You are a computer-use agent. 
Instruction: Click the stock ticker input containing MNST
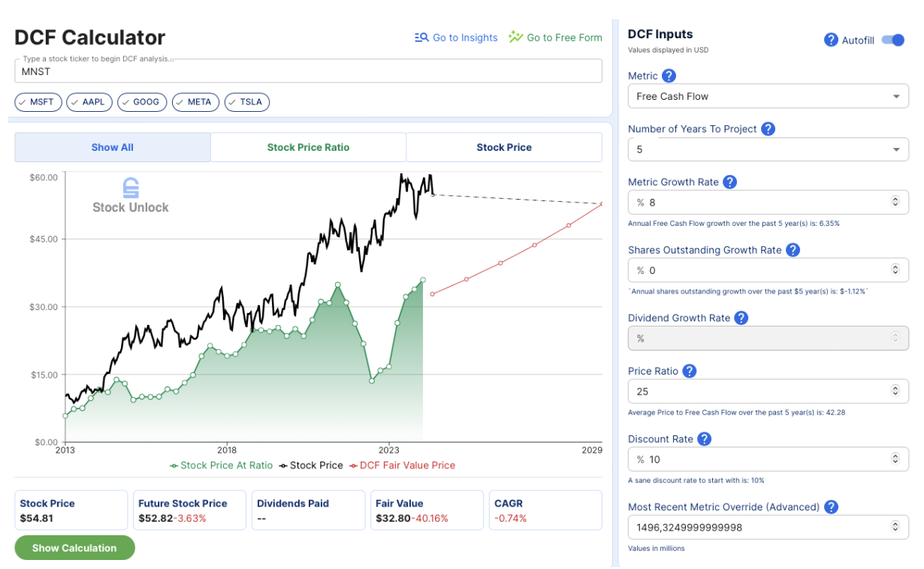coord(308,71)
